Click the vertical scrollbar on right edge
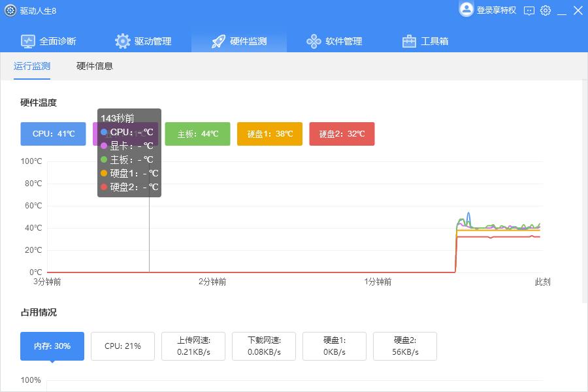588x392 pixels. coord(585,191)
